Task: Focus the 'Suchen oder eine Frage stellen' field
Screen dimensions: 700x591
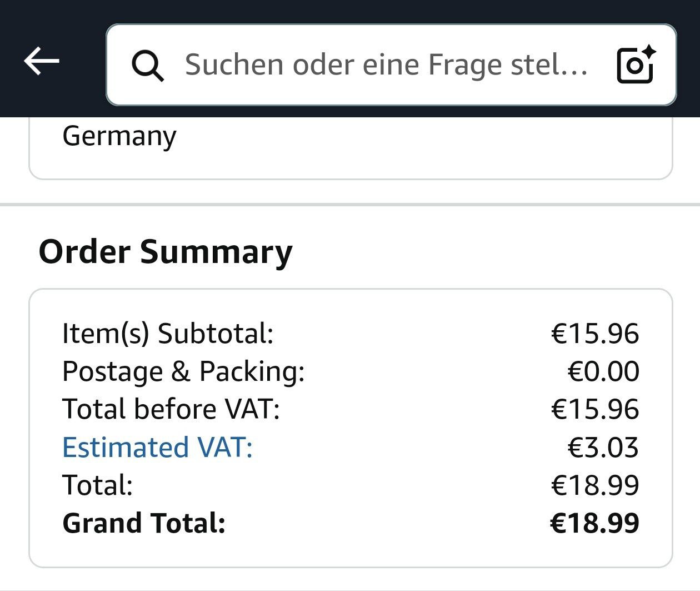Action: point(386,65)
